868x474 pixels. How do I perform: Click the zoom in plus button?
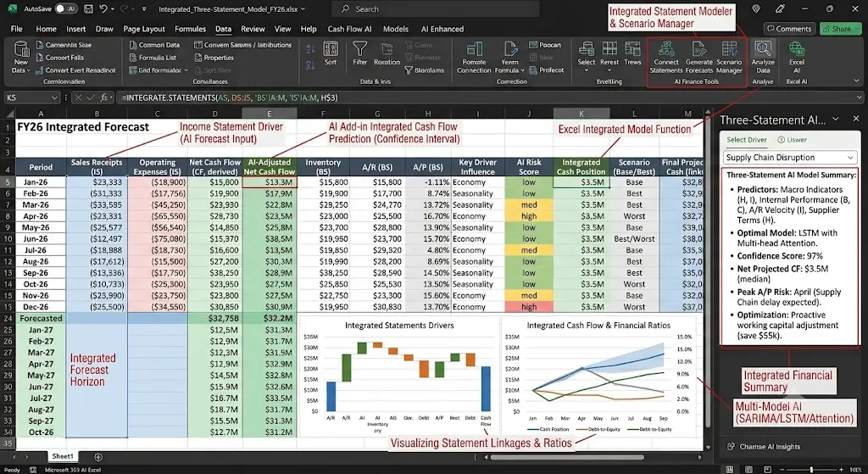pos(843,470)
